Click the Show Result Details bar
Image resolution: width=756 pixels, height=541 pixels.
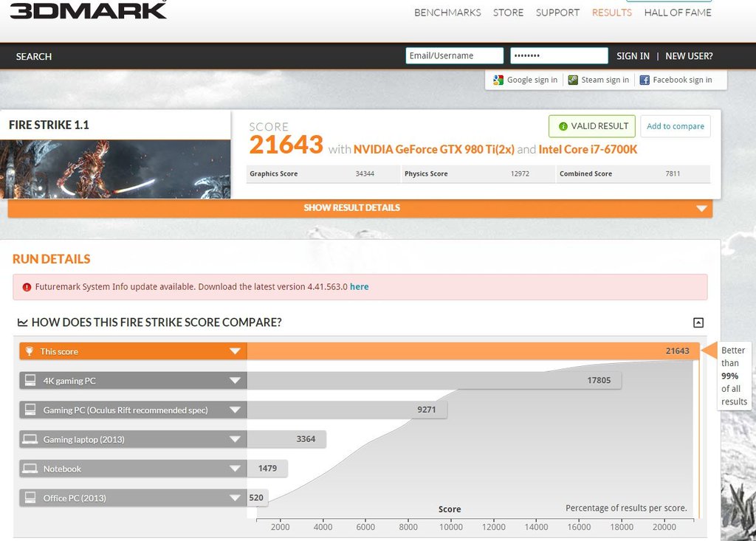(360, 208)
